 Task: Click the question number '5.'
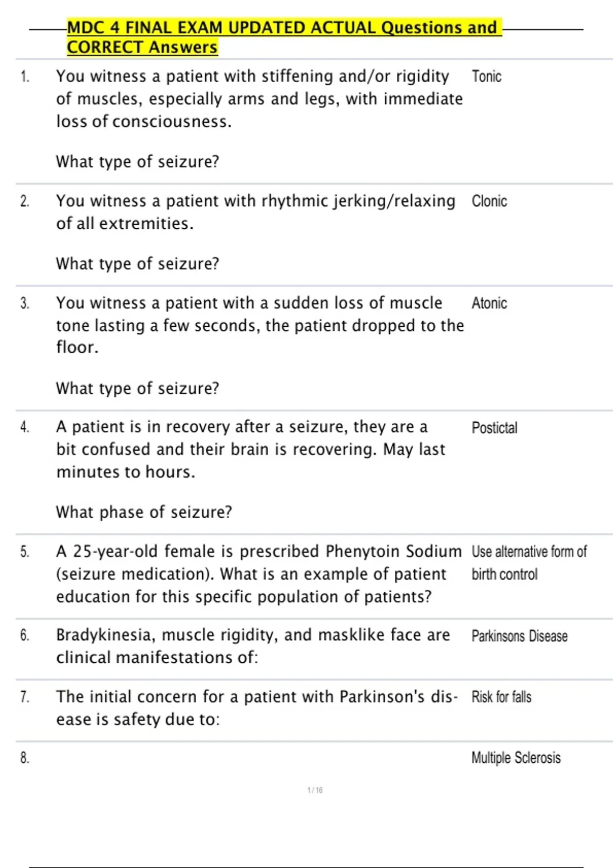[x=25, y=552]
